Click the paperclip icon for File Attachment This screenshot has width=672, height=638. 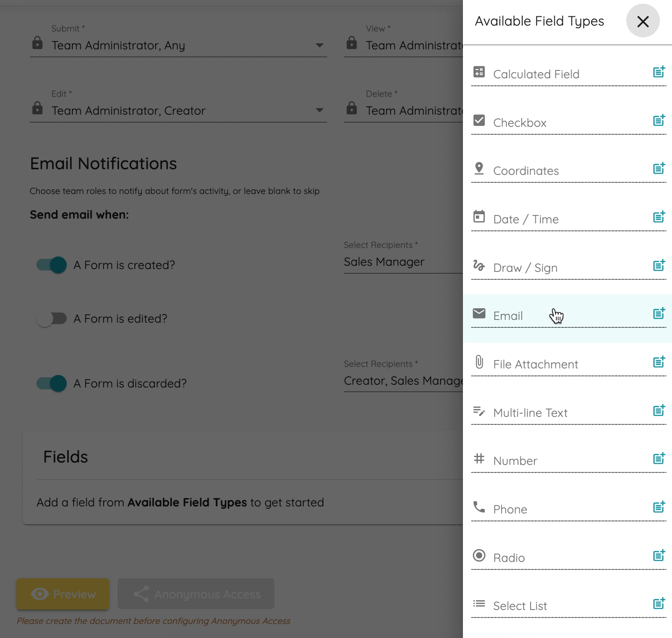click(479, 362)
